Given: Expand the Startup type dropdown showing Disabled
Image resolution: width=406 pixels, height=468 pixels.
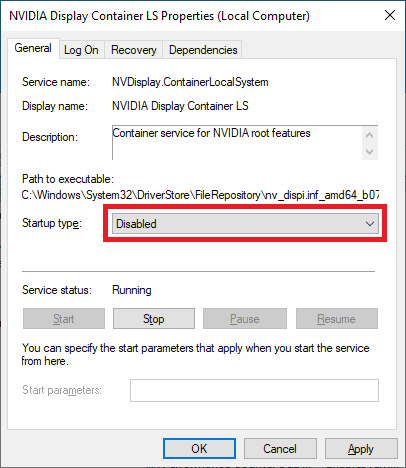Looking at the screenshot, I should tap(245, 223).
